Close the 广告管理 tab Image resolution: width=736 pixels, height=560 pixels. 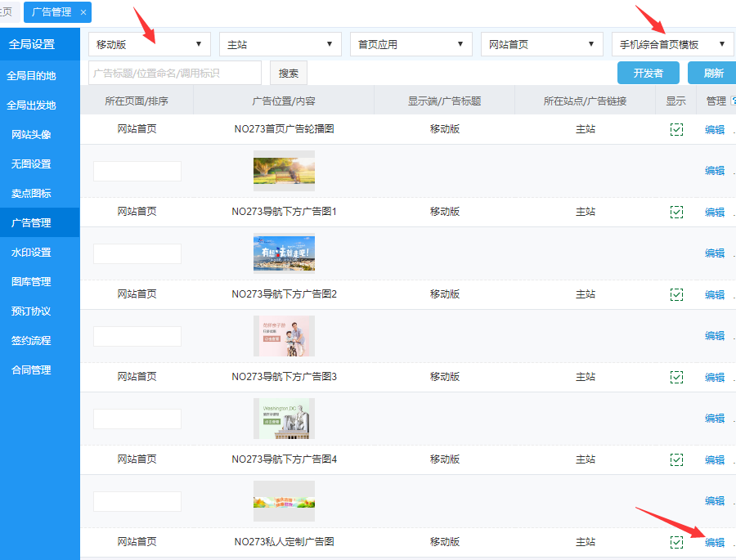point(83,12)
